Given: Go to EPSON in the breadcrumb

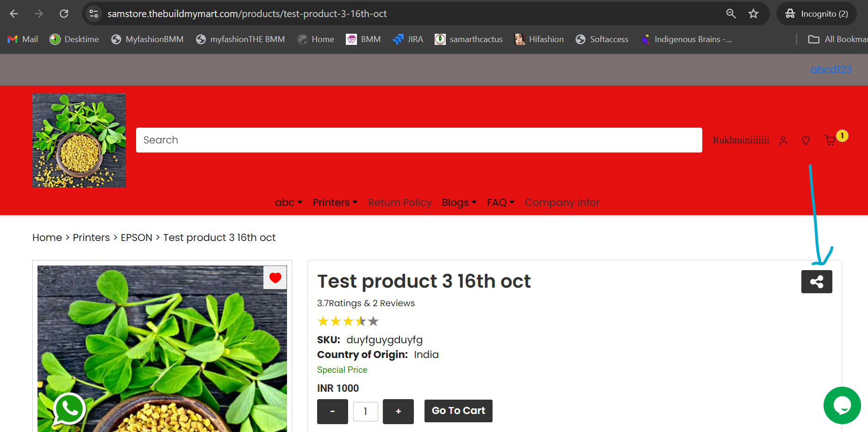Looking at the screenshot, I should 137,238.
